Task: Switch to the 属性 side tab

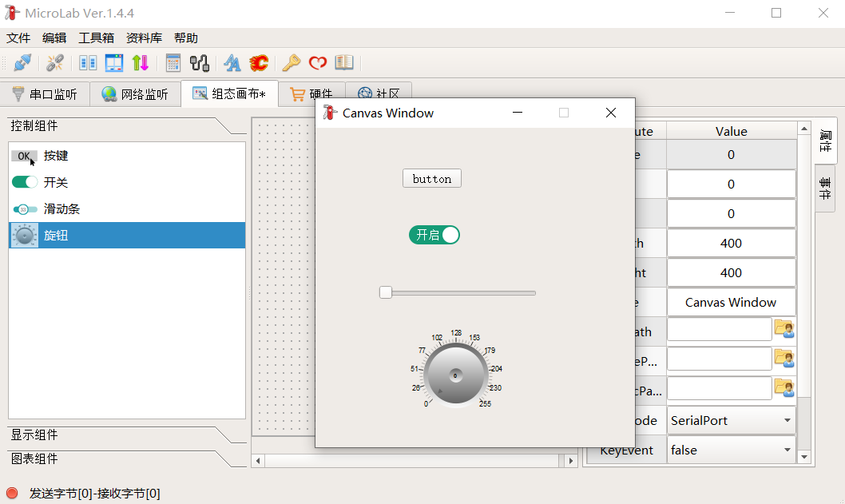Action: 825,141
